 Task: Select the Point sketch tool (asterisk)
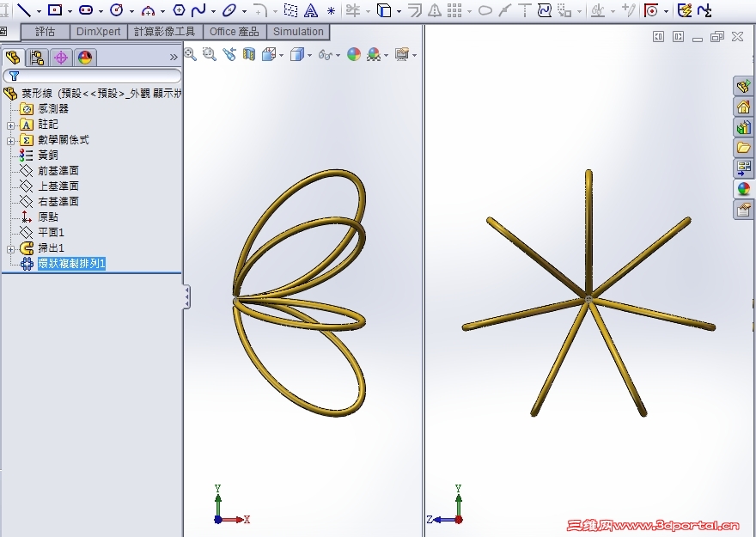332,10
